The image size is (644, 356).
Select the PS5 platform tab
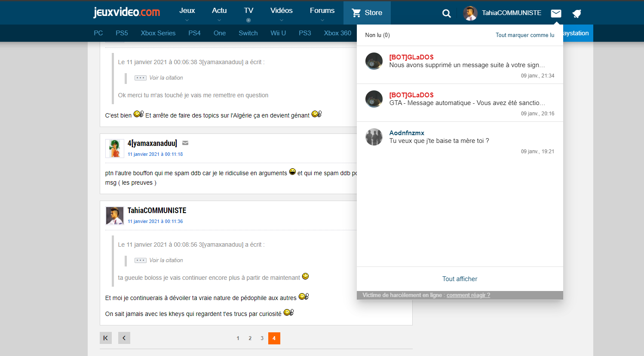122,33
